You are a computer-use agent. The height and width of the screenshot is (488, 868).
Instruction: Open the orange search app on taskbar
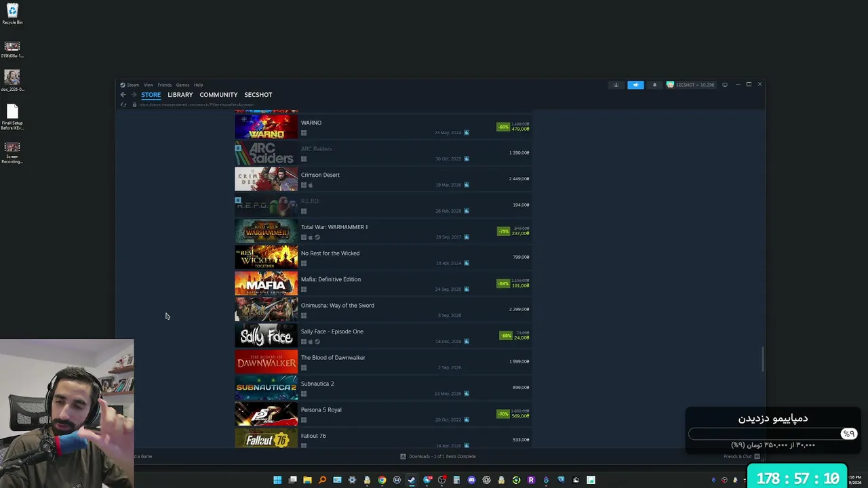click(322, 480)
